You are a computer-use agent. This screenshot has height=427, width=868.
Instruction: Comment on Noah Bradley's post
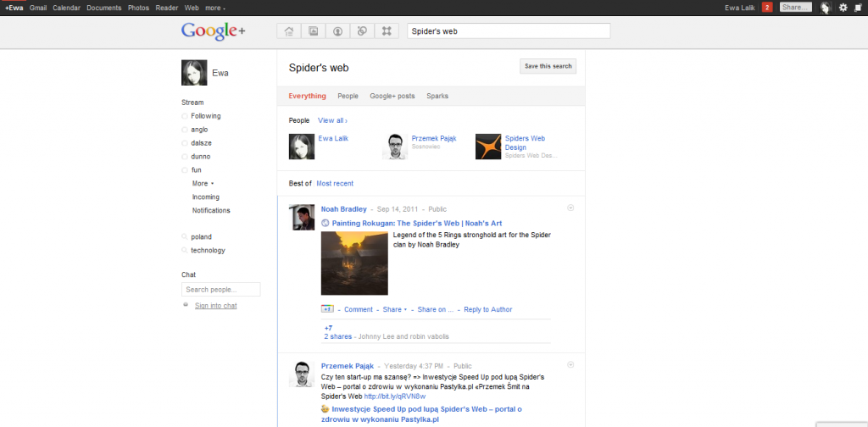point(359,309)
